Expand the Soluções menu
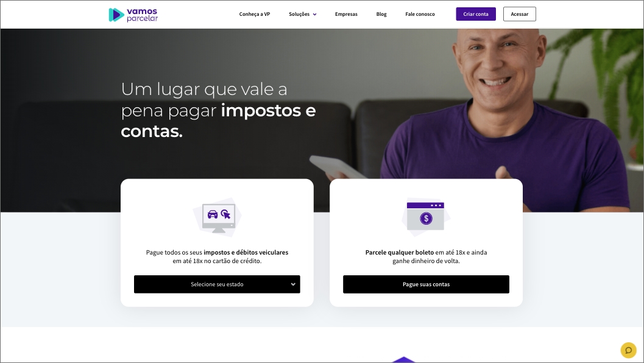This screenshot has height=363, width=644. [303, 14]
